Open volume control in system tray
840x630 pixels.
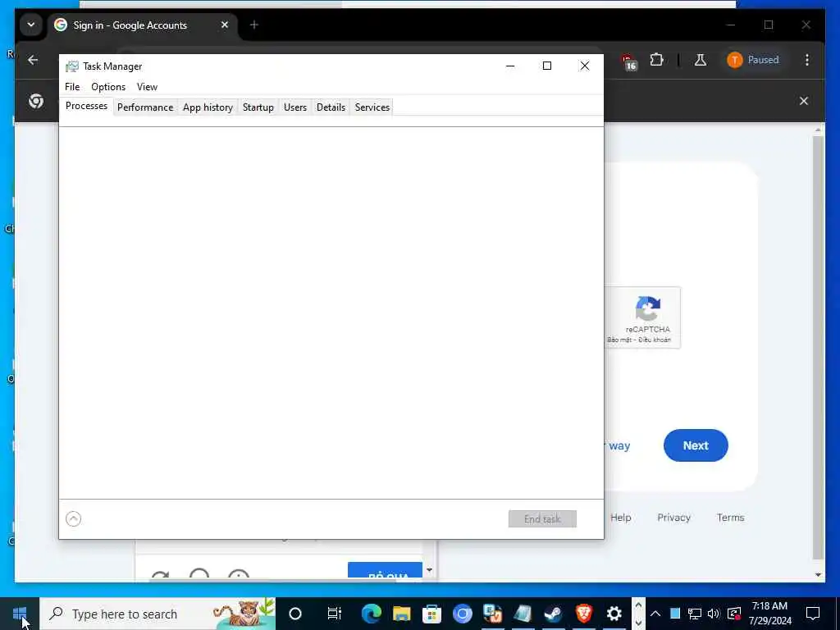714,614
